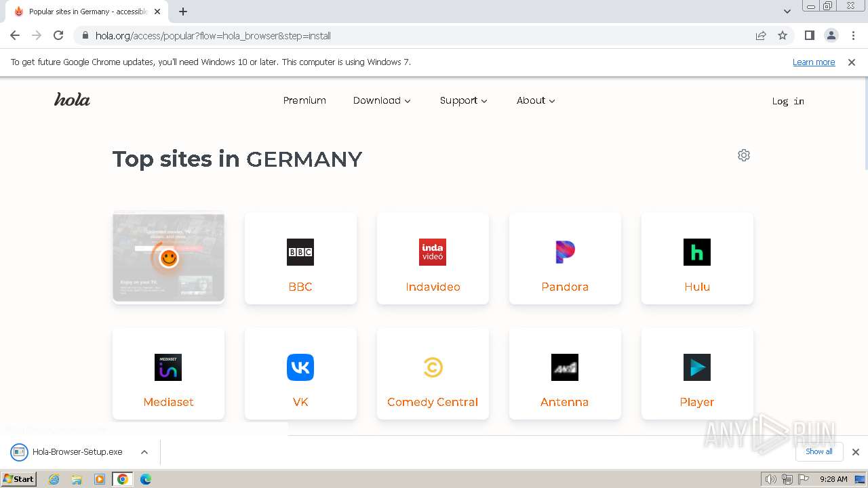Open the Hulu logo icon

[697, 252]
